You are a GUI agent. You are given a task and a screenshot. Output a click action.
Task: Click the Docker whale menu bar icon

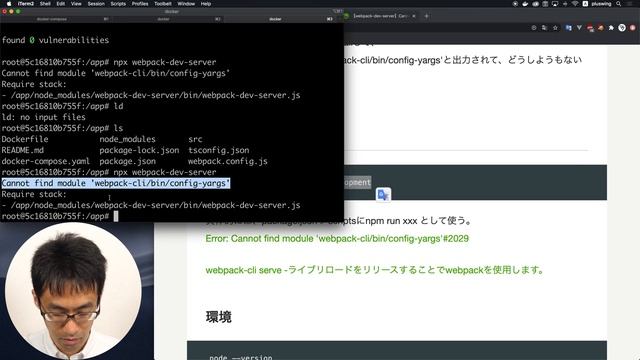(525, 4)
